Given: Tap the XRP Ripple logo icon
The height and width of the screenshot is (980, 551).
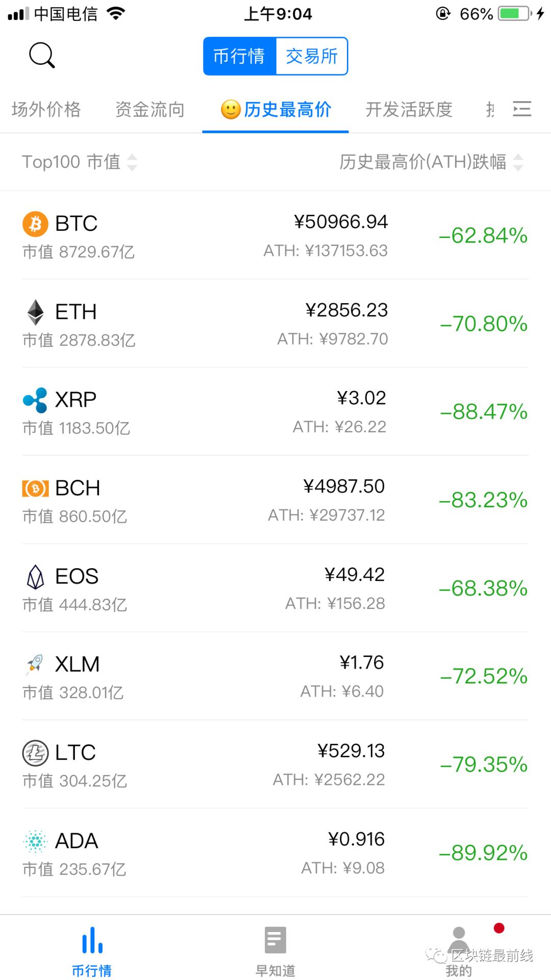Looking at the screenshot, I should pos(35,400).
